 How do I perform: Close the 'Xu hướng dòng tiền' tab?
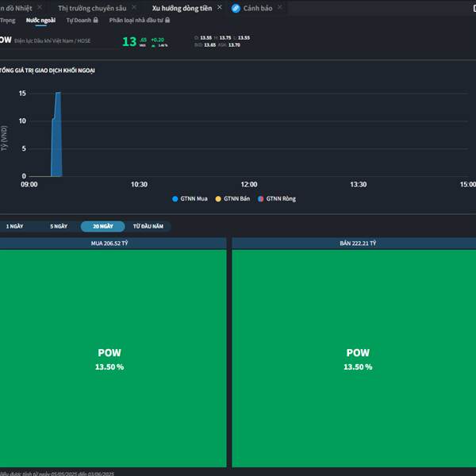click(x=220, y=7)
